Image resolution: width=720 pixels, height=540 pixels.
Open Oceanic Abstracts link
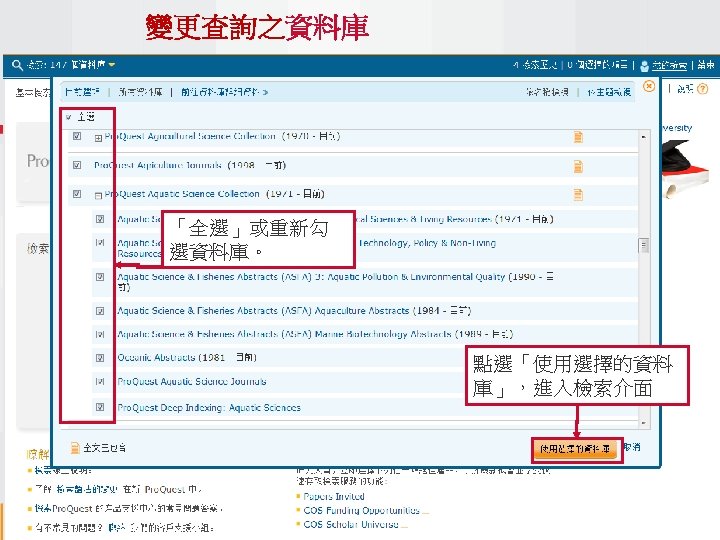pos(156,358)
